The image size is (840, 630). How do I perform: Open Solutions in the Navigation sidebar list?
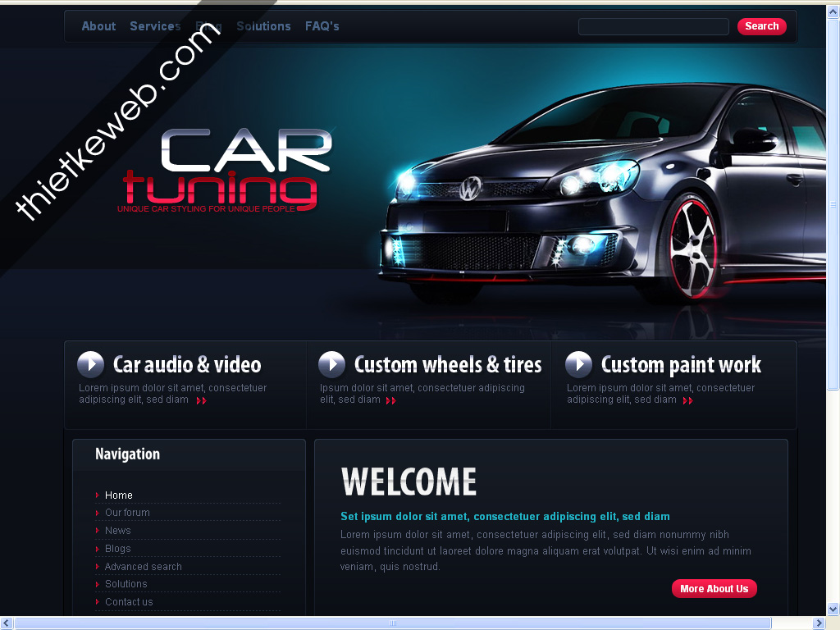126,584
